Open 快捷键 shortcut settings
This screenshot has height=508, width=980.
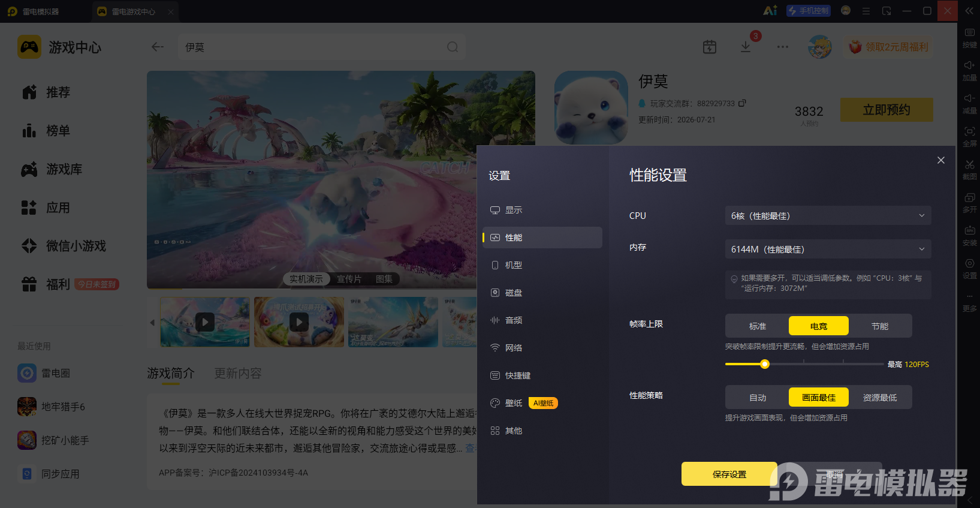pos(542,375)
